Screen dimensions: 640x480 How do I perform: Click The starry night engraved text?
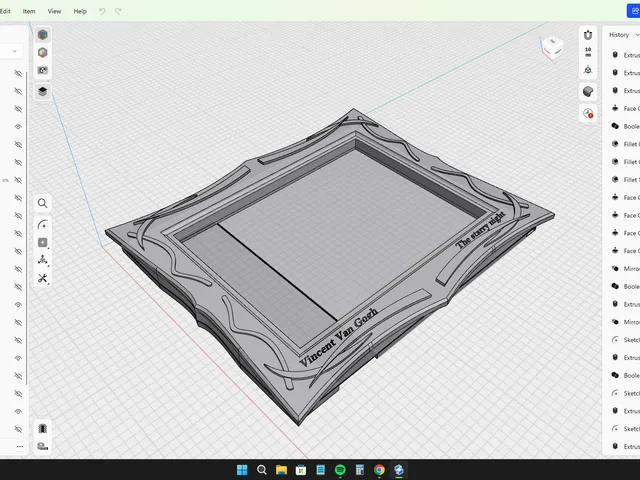coord(481,230)
